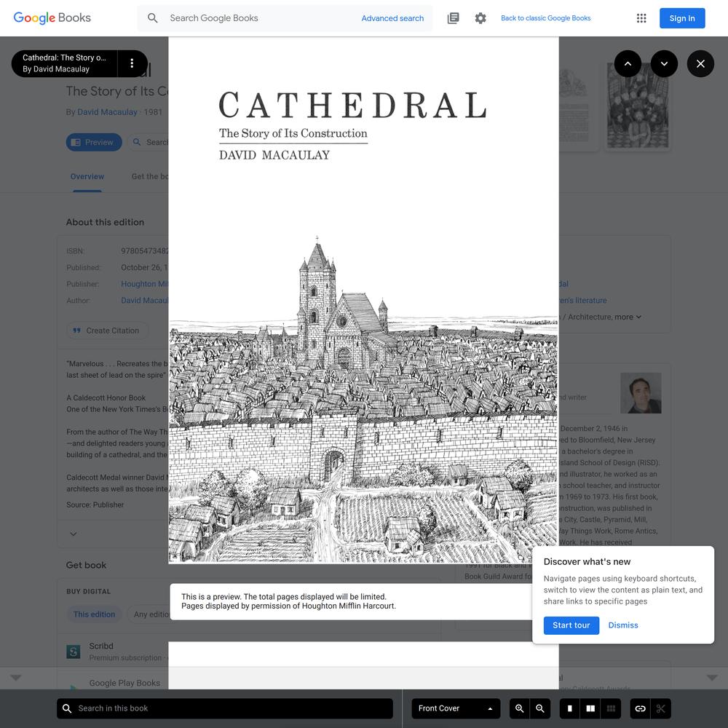Click the scissors clip icon
The height and width of the screenshot is (728, 728).
(x=661, y=708)
